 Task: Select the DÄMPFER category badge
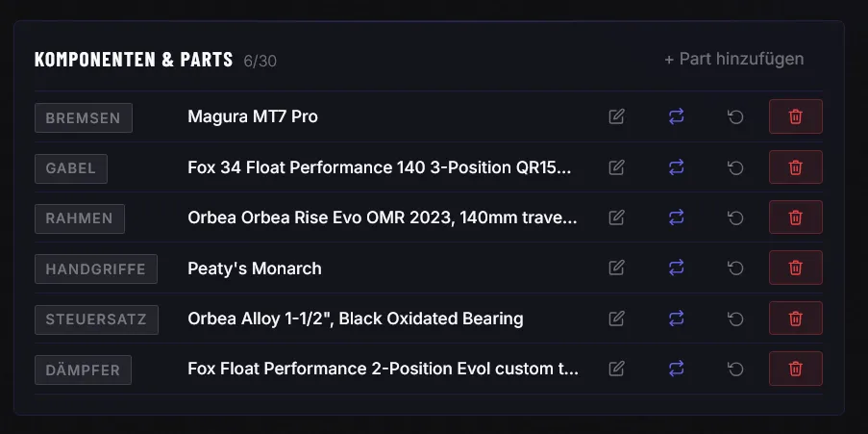84,370
